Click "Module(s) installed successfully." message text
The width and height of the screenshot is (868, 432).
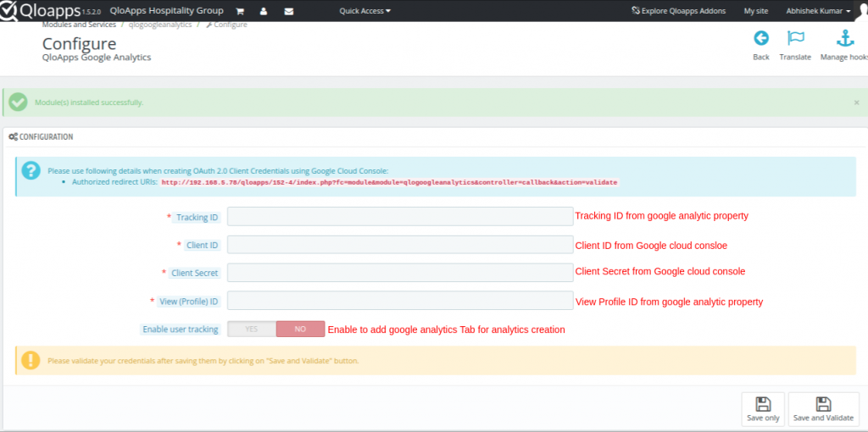(x=89, y=102)
